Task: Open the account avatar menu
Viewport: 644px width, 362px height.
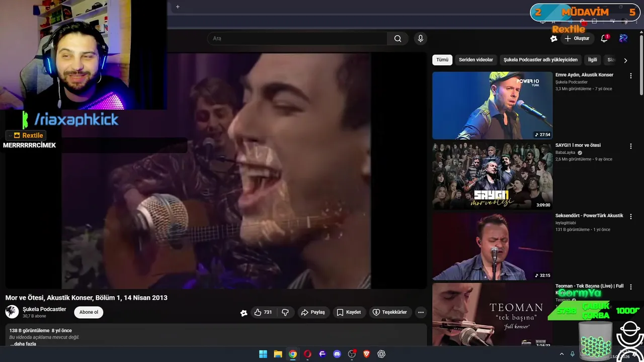Action: [623, 38]
